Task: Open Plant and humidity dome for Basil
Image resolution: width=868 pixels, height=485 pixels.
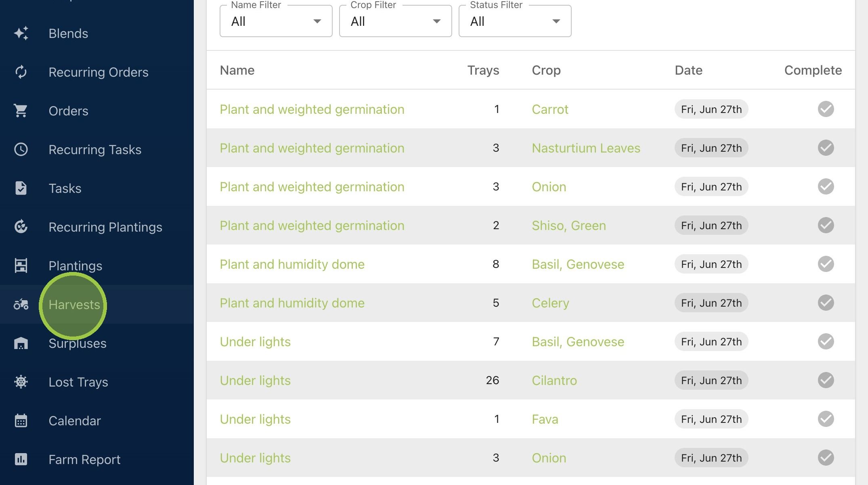Action: (292, 264)
